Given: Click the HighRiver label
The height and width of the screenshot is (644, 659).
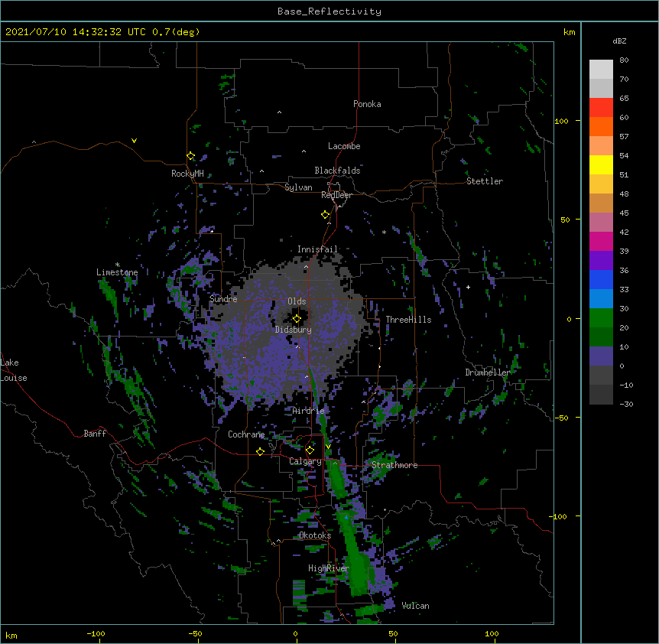Looking at the screenshot, I should point(329,568).
